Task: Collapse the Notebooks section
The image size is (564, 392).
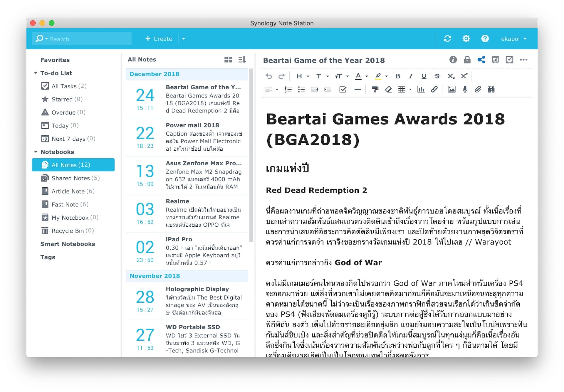Action: coord(36,152)
